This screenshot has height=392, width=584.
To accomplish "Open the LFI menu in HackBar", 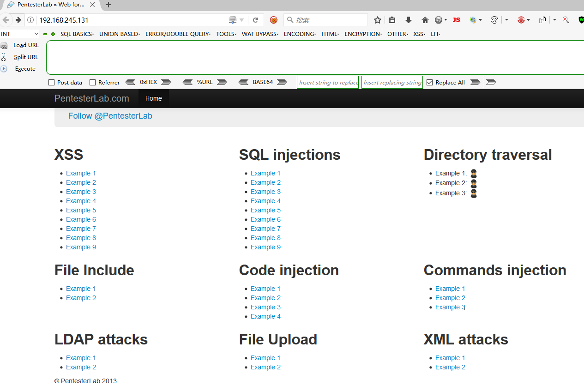I will (x=435, y=34).
